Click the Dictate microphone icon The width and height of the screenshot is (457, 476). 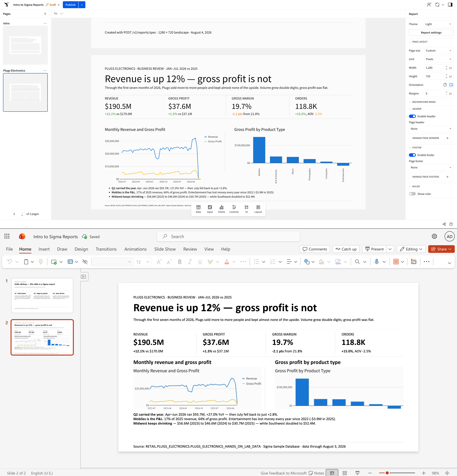pos(377,262)
